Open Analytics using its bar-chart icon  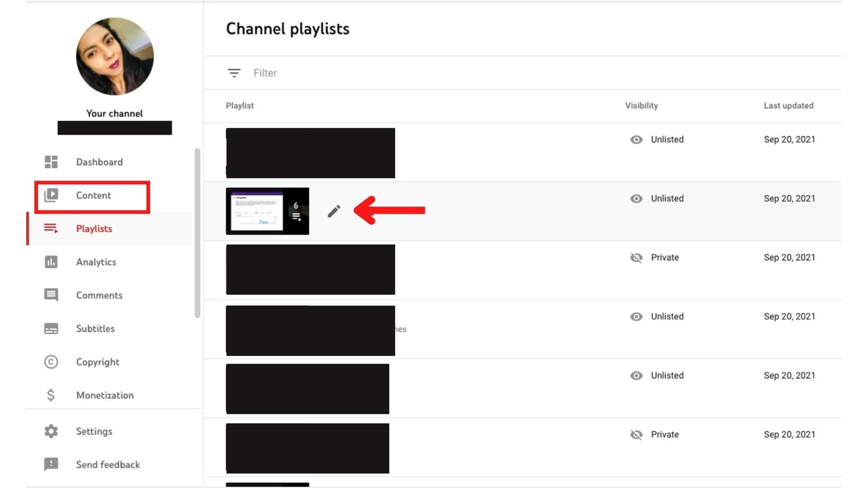tap(51, 262)
